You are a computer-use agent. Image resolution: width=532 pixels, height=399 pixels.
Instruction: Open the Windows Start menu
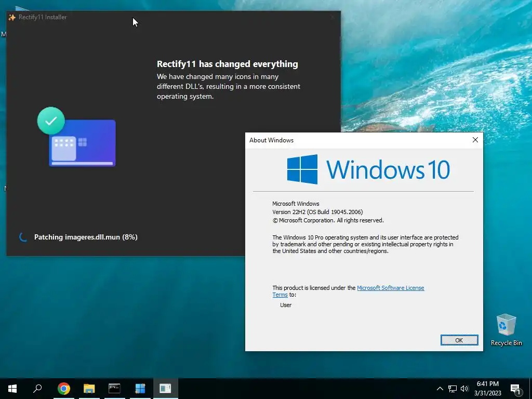[12, 389]
